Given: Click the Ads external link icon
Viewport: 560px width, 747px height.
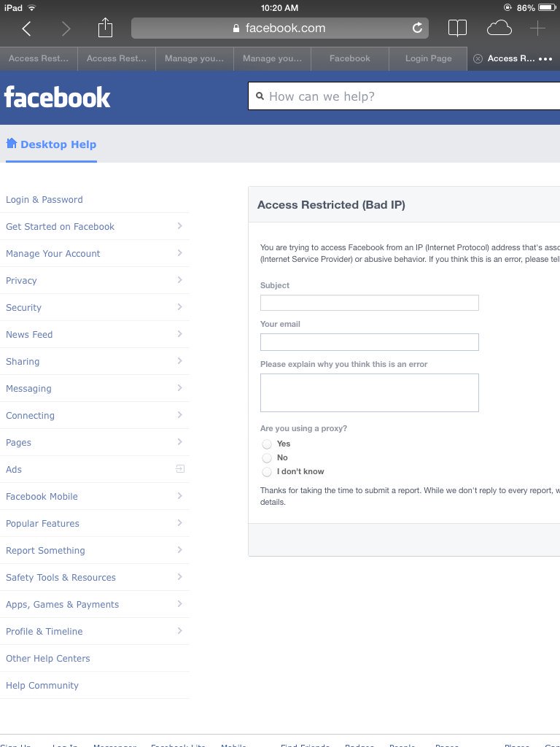Looking at the screenshot, I should click(x=180, y=469).
